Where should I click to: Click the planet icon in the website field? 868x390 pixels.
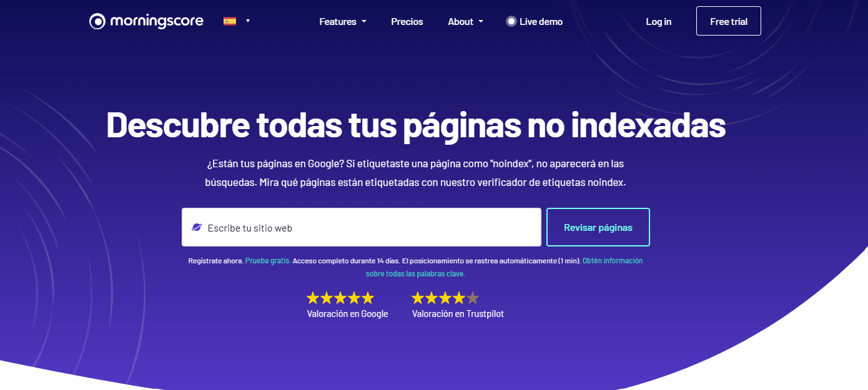[197, 228]
